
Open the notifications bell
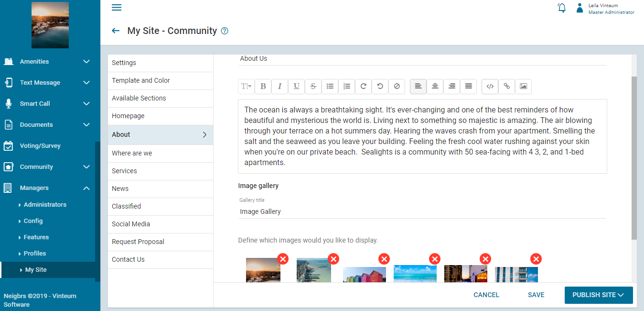(x=562, y=8)
